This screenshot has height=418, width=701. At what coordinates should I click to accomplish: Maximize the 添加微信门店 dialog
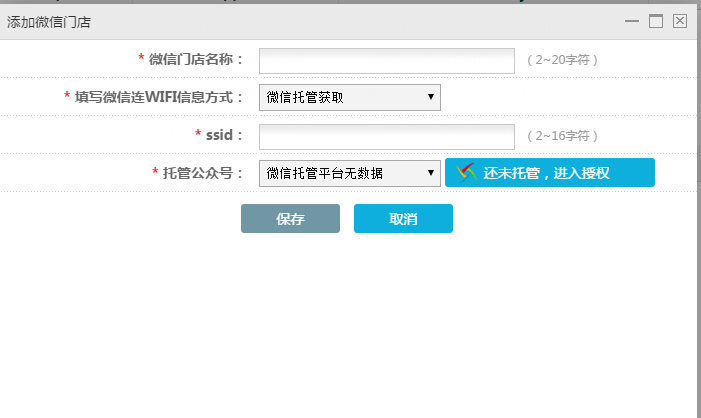[656, 21]
